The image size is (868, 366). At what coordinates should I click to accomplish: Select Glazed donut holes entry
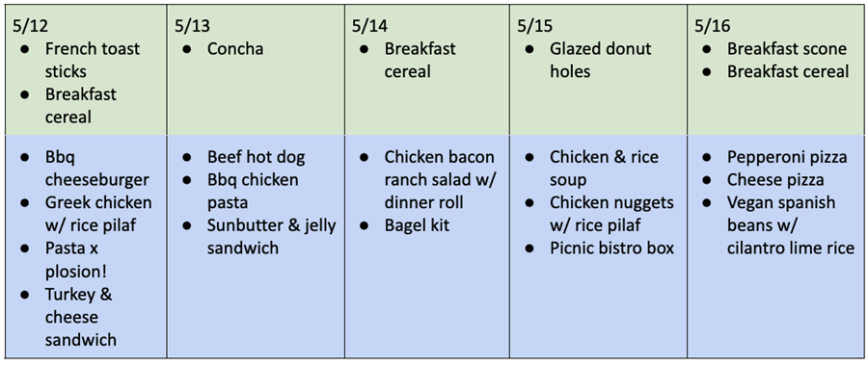pos(601,61)
